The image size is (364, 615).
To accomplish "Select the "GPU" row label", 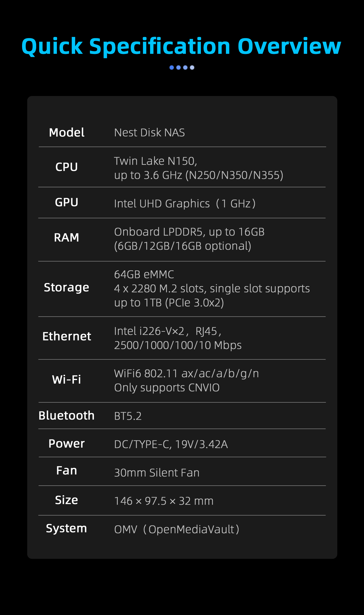I will [66, 202].
